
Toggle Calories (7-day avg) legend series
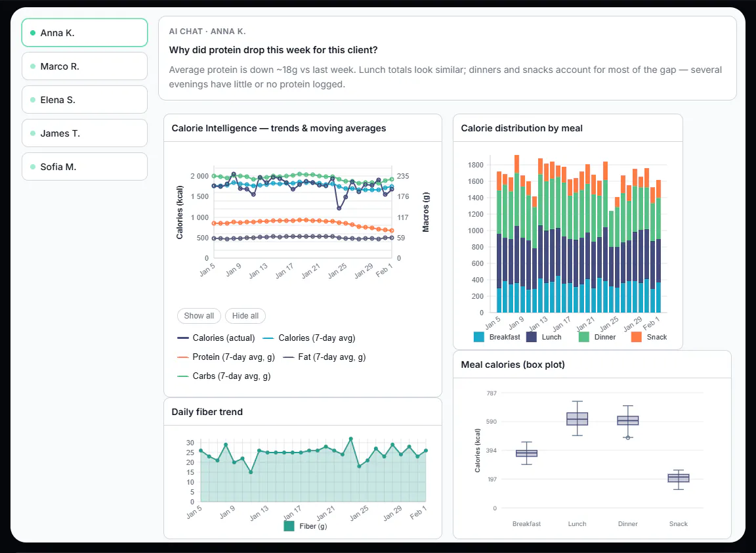tap(309, 338)
